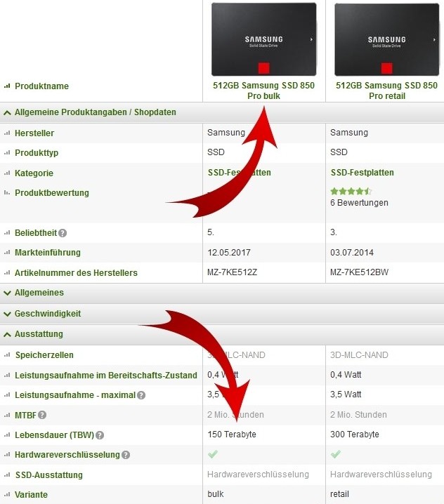Select the MZ-7KE512BW article number
Screen dimensions: 444x504
(x=360, y=272)
